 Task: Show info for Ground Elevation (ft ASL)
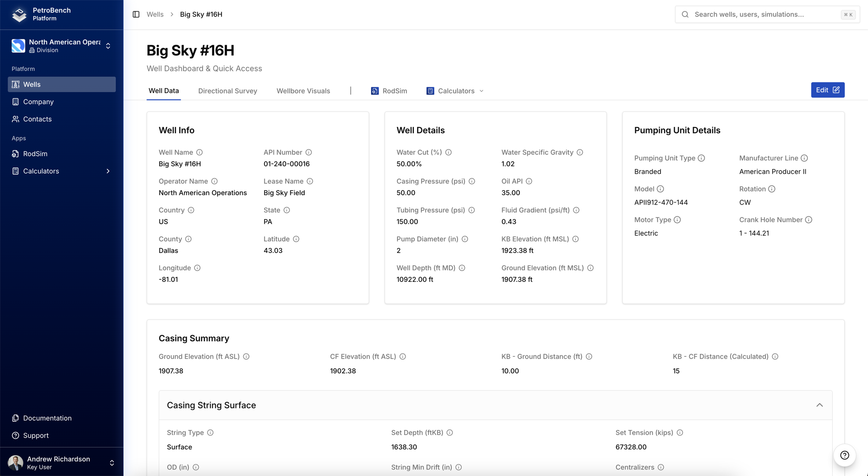246,357
